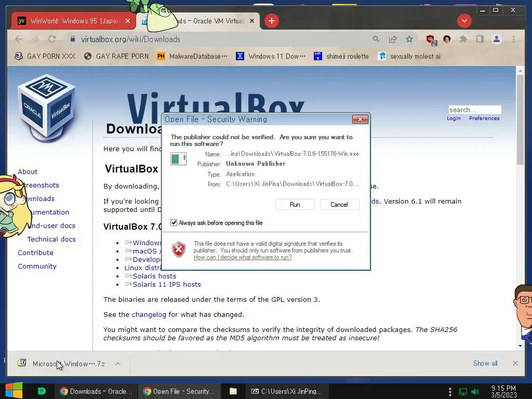Click the VirtualBox site search field

[475, 110]
